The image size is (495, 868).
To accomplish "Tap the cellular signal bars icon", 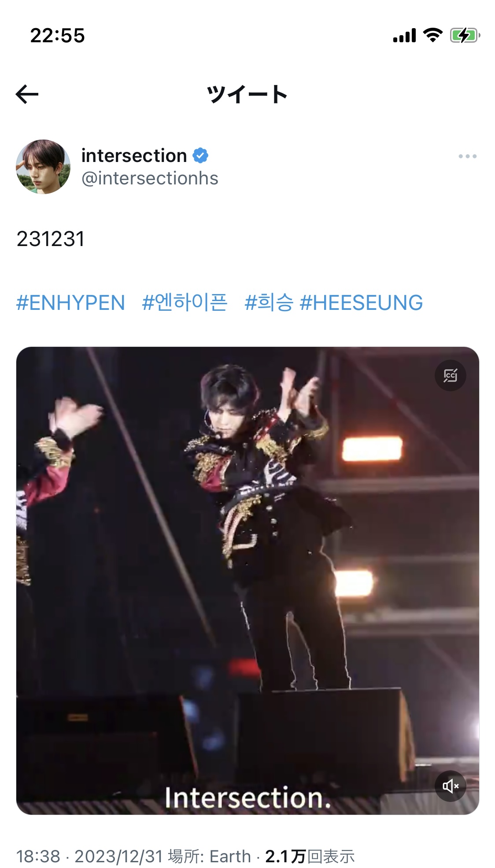I will click(x=404, y=35).
